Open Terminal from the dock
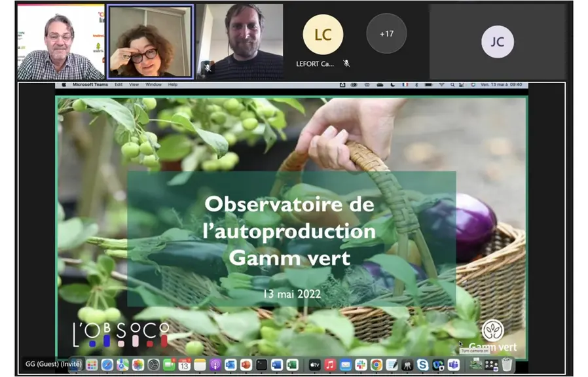 point(261,365)
